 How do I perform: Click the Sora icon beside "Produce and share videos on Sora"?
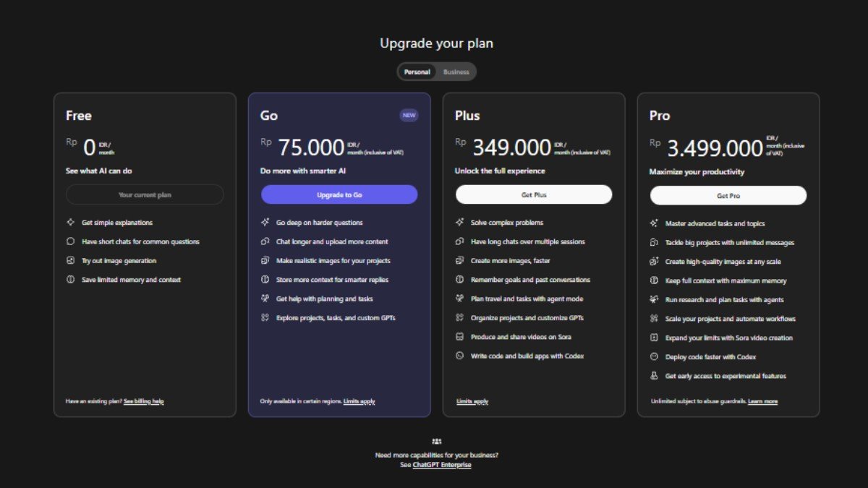coord(459,336)
